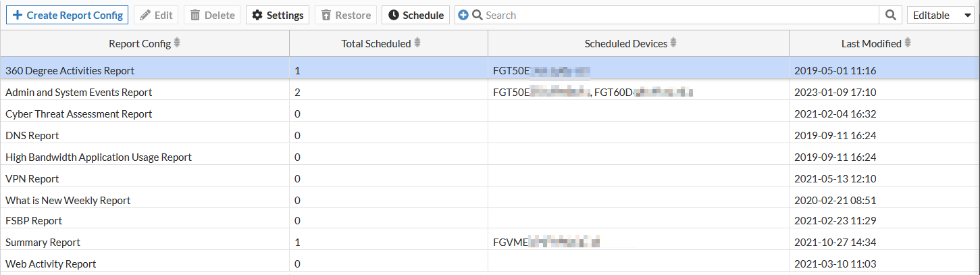This screenshot has height=275, width=980.
Task: Click the blue add-filter plus icon
Action: [463, 15]
